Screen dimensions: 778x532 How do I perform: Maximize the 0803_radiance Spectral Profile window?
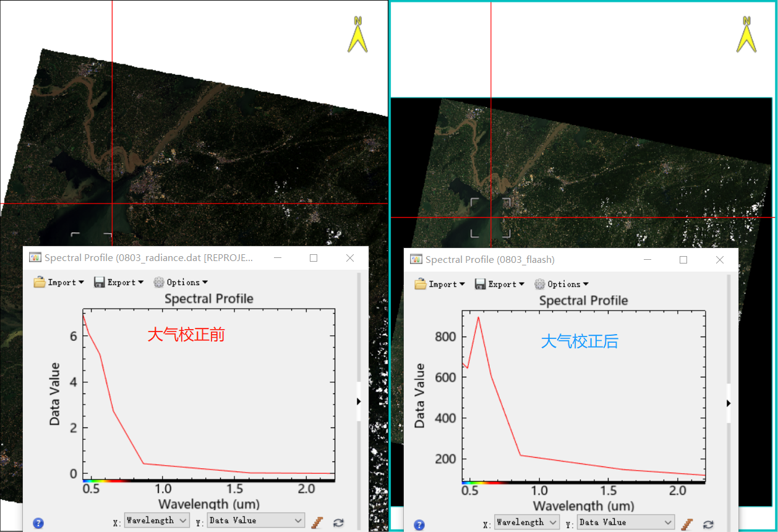click(x=314, y=258)
